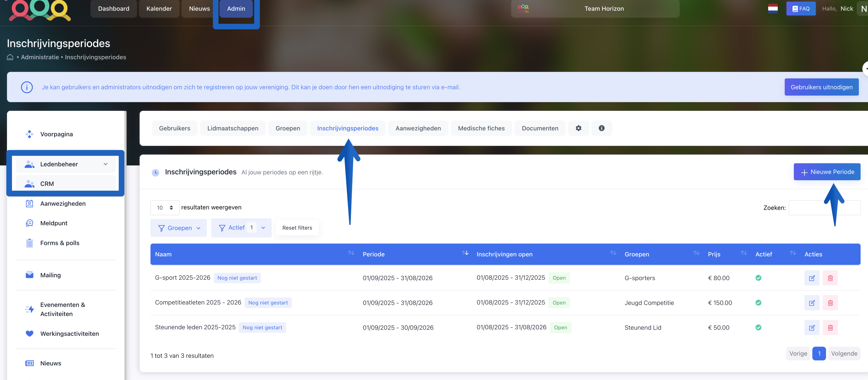Sort table by Periode column arrows

pos(465,253)
